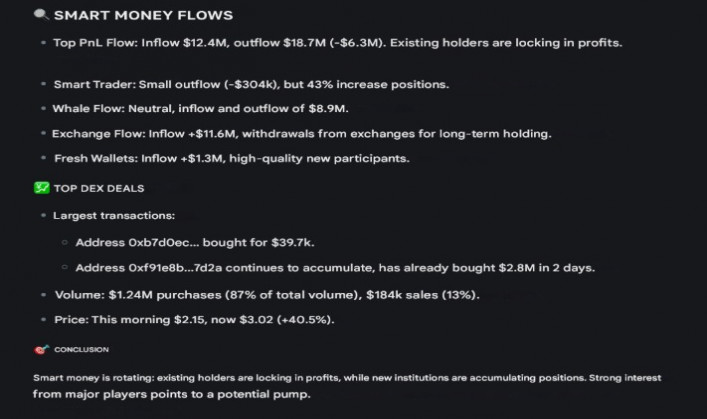Click the TOP DEX DEALS heading

[98, 187]
